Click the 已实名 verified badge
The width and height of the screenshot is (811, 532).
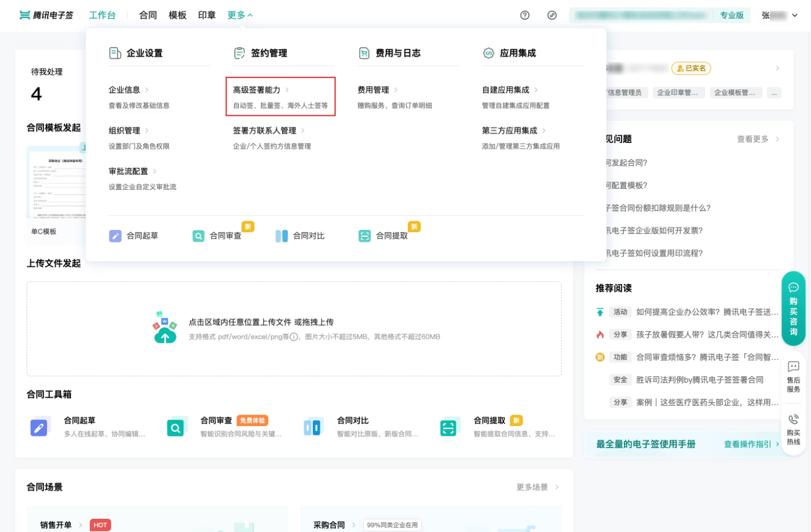click(x=691, y=68)
